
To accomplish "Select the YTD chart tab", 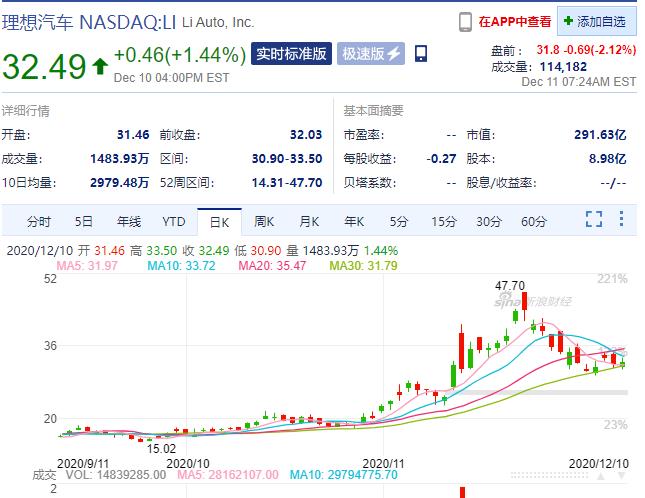I will point(174,222).
